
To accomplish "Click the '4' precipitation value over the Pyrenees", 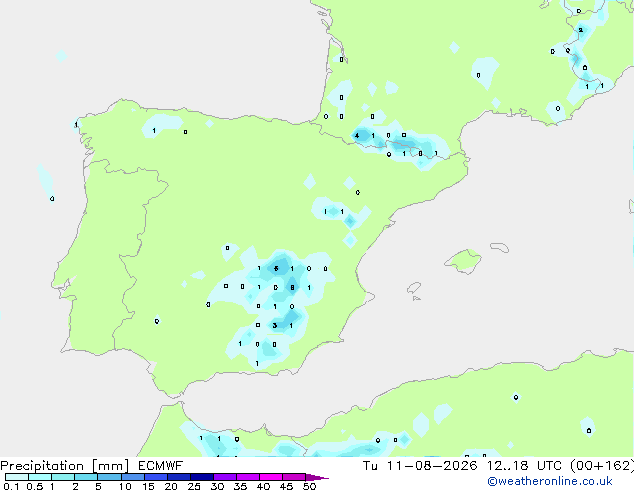I will (357, 135).
